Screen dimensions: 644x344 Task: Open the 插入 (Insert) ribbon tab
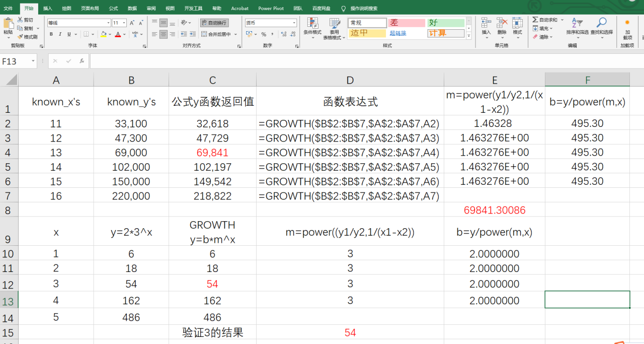tap(47, 9)
